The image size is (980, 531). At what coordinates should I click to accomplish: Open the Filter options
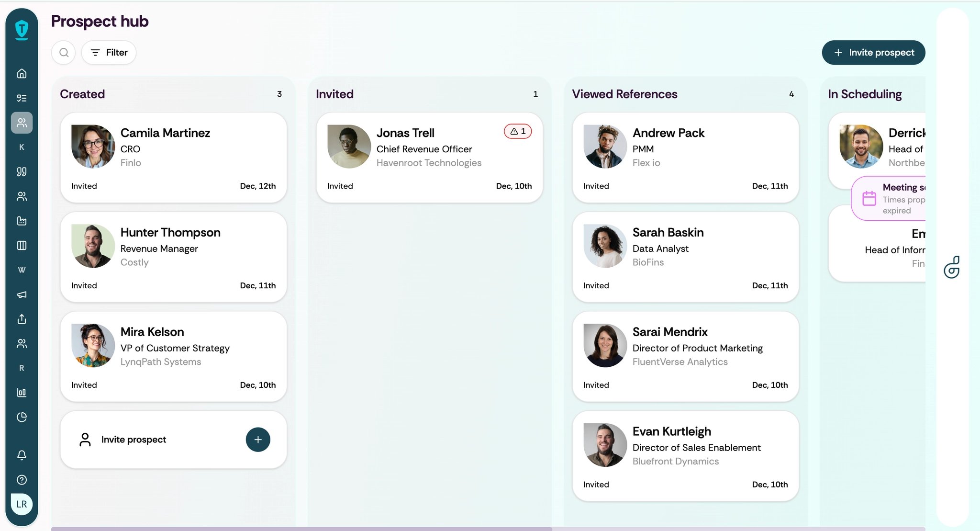(109, 52)
